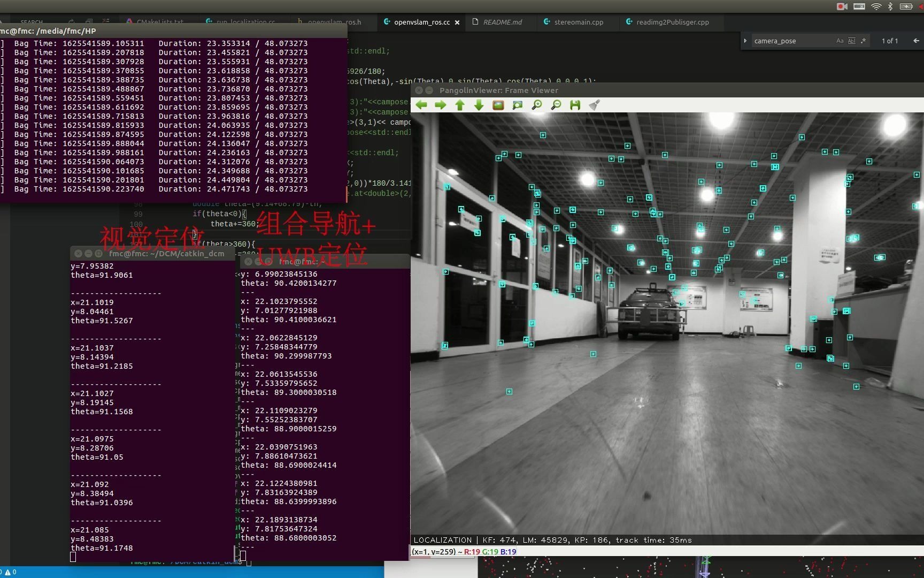This screenshot has height=578, width=924.
Task: Click the green left arrow in Frame Viewer
Action: [x=421, y=105]
